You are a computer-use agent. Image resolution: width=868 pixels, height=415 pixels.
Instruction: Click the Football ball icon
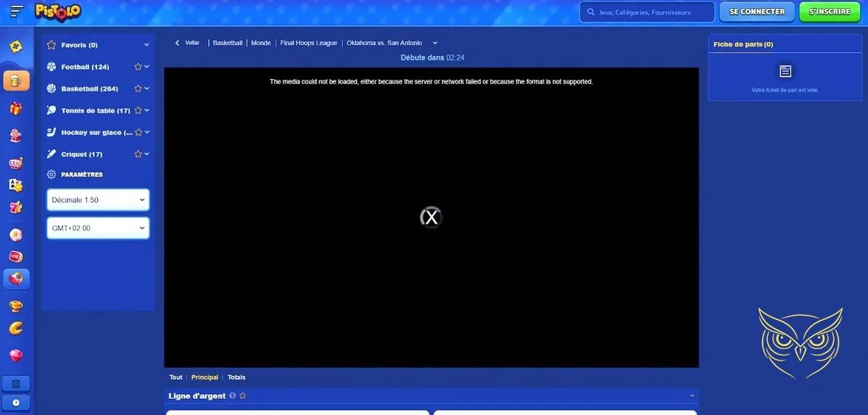point(51,67)
